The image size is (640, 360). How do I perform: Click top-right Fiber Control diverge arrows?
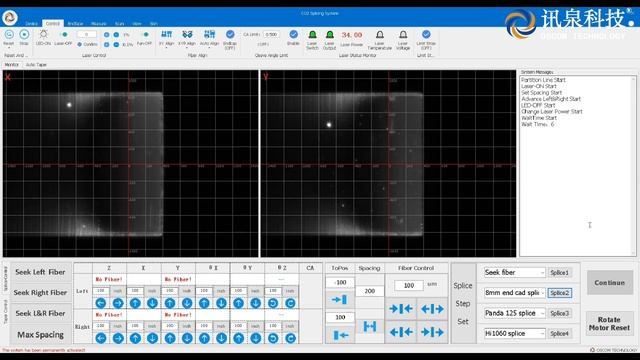432,309
